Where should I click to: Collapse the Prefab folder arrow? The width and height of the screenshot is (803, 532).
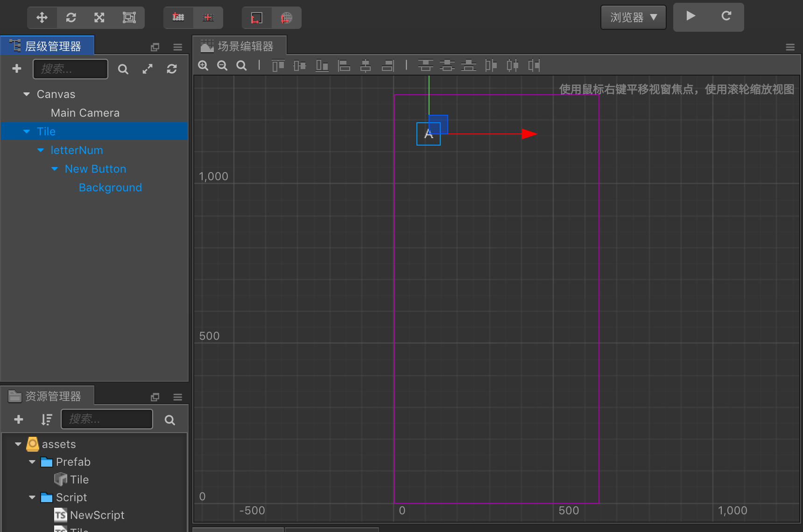pos(32,462)
